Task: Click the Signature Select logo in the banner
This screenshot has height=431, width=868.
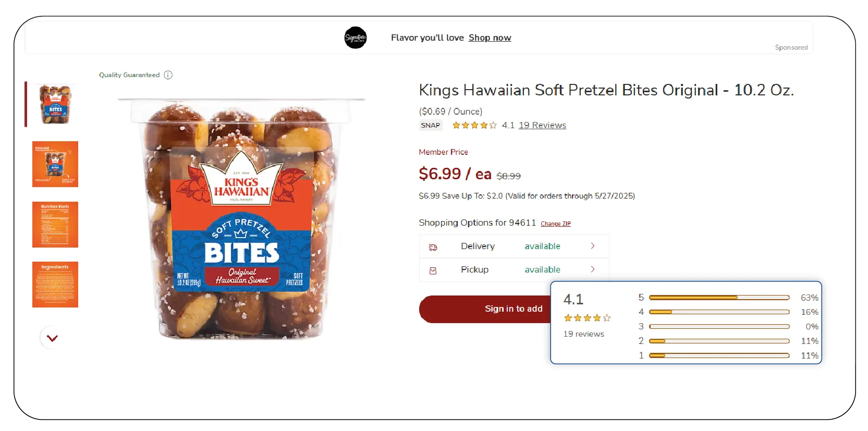Action: 356,38
